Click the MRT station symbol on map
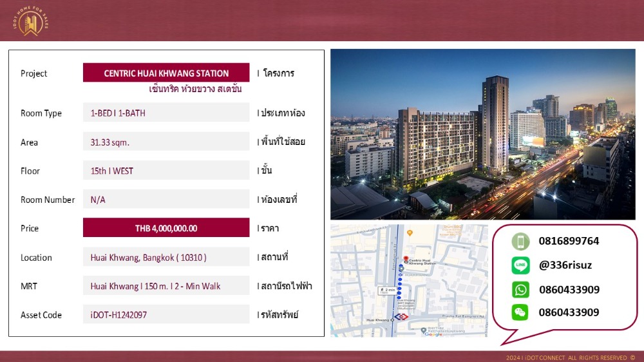 pyautogui.click(x=401, y=317)
